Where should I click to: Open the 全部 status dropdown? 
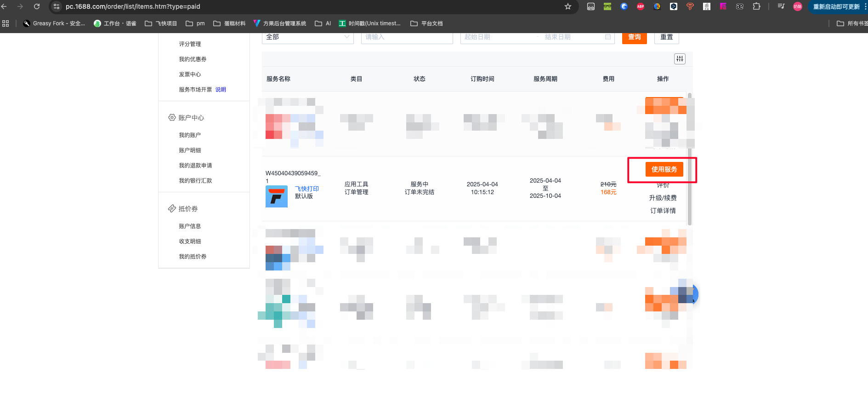pos(308,37)
